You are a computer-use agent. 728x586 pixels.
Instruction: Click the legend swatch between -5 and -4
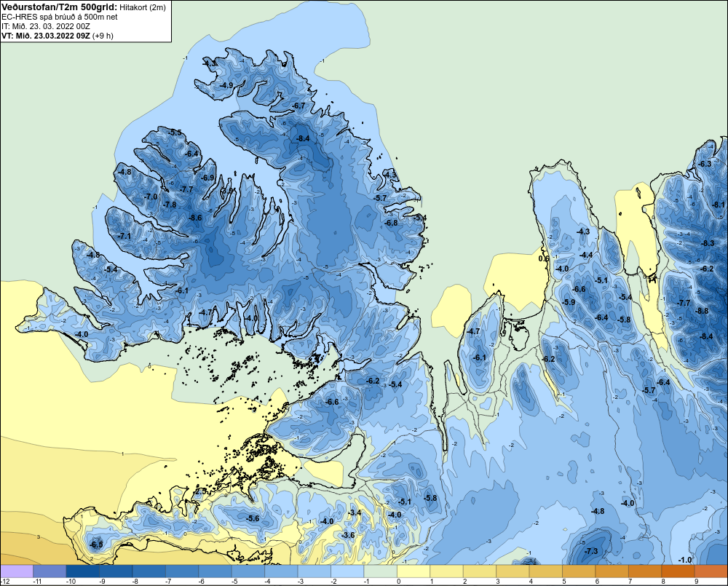tap(248, 571)
